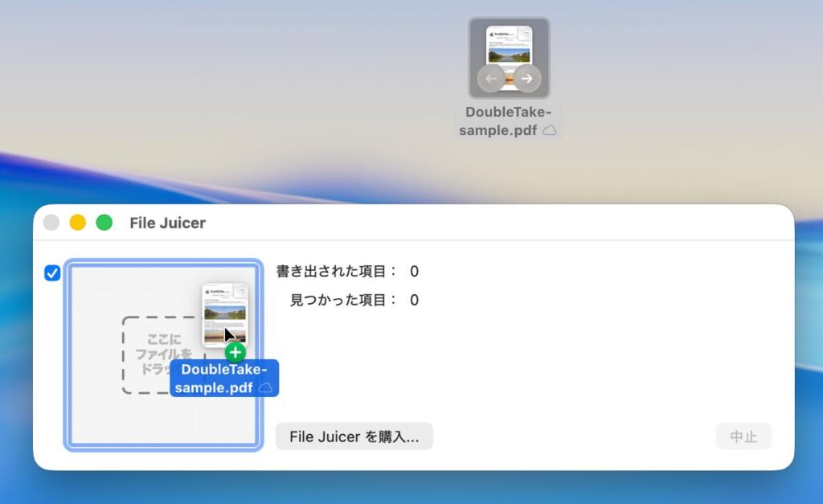Click the File Juicer を購入... button
This screenshot has height=504, width=823.
coord(354,436)
